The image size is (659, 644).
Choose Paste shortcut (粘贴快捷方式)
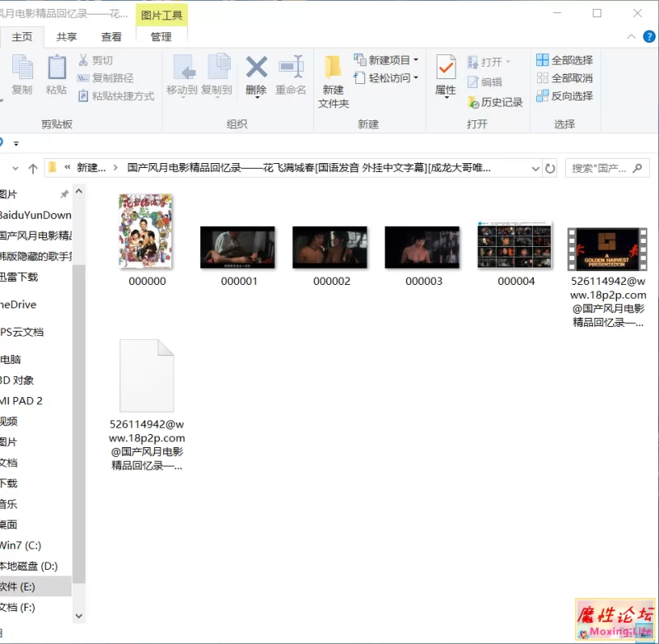pyautogui.click(x=116, y=96)
